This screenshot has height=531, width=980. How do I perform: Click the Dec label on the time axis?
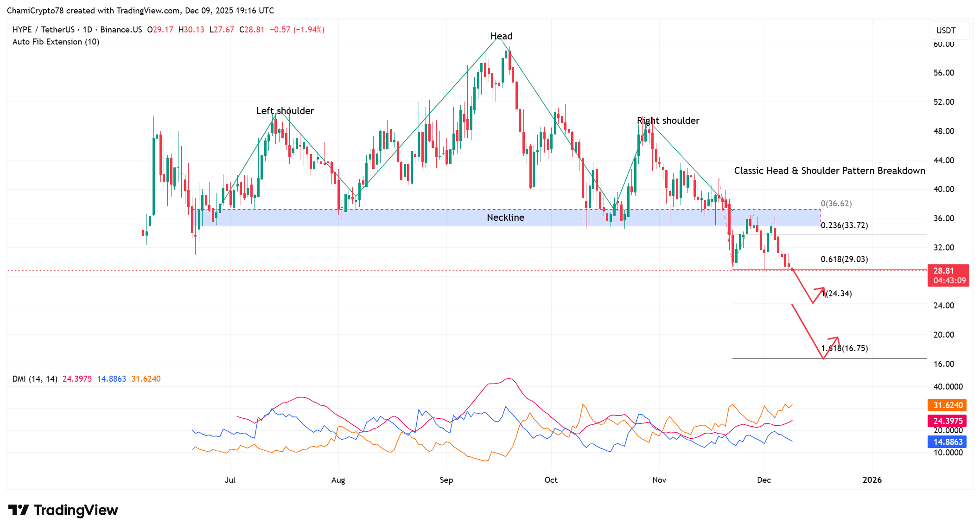pos(764,480)
